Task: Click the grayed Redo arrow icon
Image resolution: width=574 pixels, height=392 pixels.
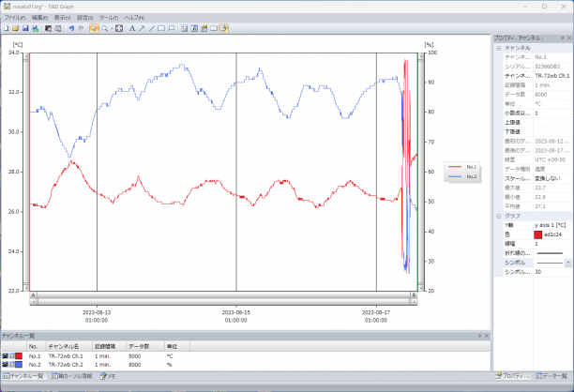Action: 81,28
